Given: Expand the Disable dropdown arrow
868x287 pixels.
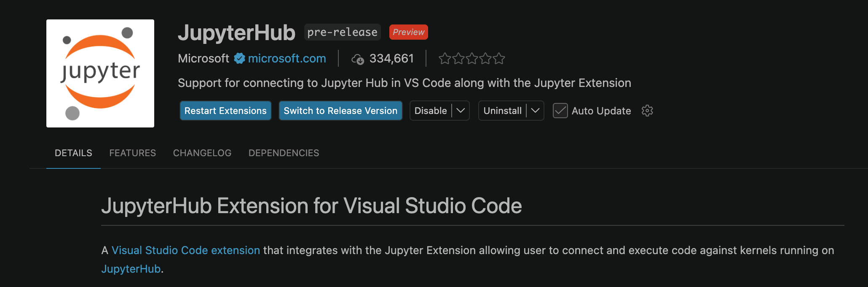Looking at the screenshot, I should point(461,111).
